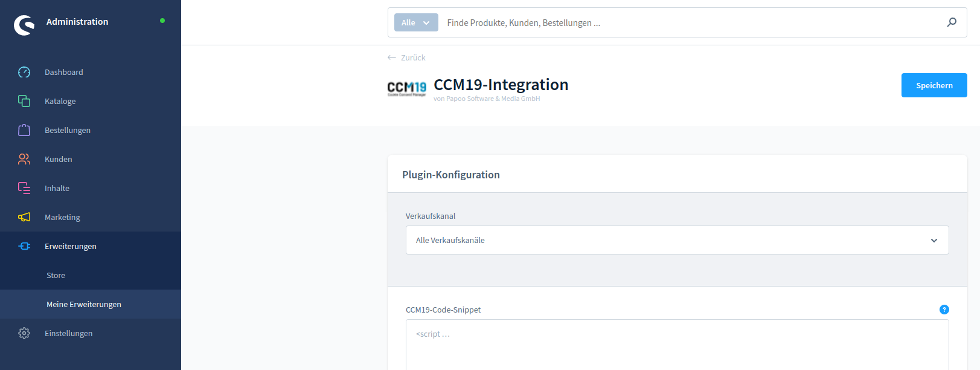Click the Bestellungen shopping bag icon

(24, 130)
